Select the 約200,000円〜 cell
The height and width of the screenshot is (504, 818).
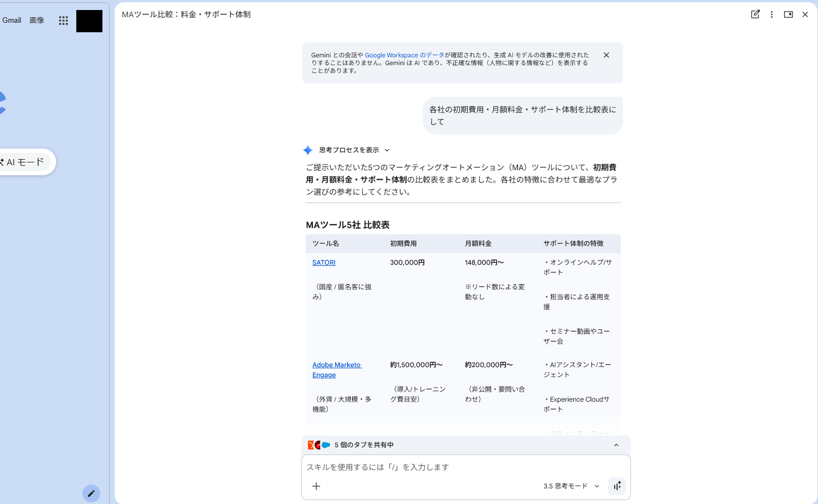(489, 365)
